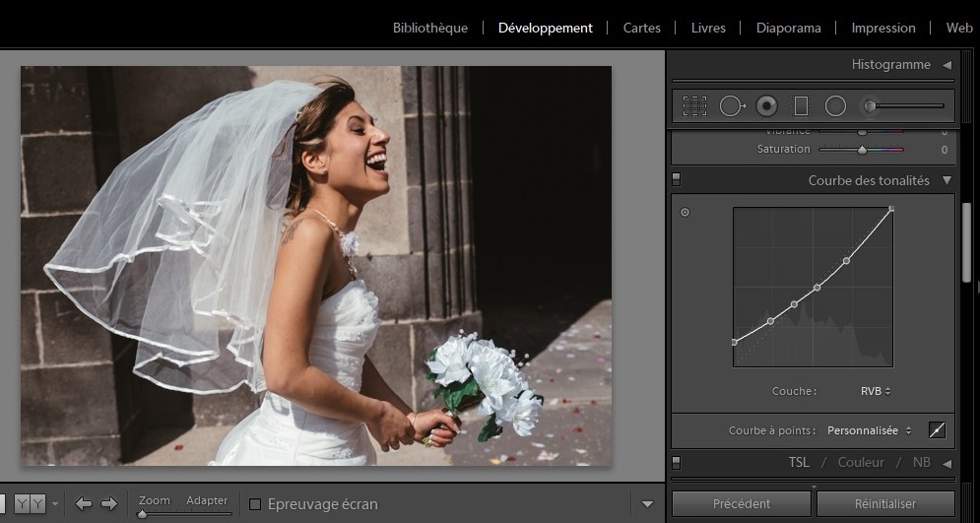
Task: Activate the tone curve target adjustment tool
Action: (x=685, y=213)
